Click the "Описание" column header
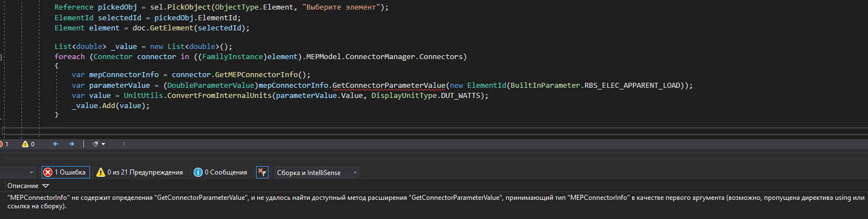Image resolution: width=868 pixels, height=219 pixels. tap(23, 186)
